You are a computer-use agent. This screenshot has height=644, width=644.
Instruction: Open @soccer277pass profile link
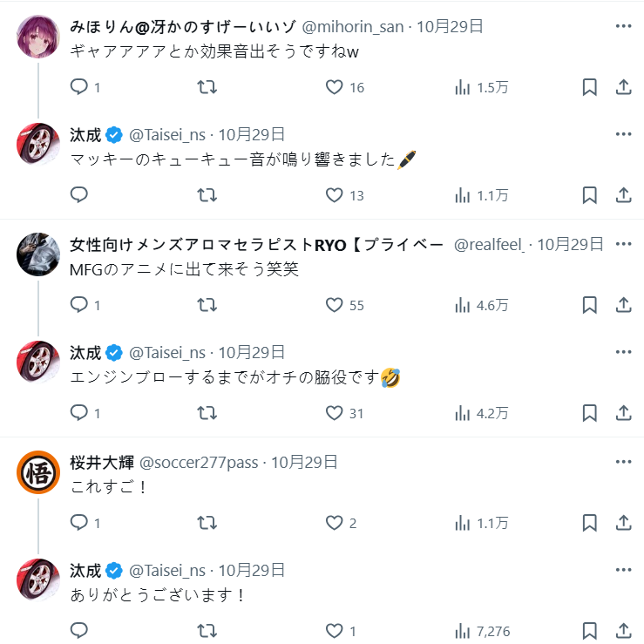click(199, 462)
